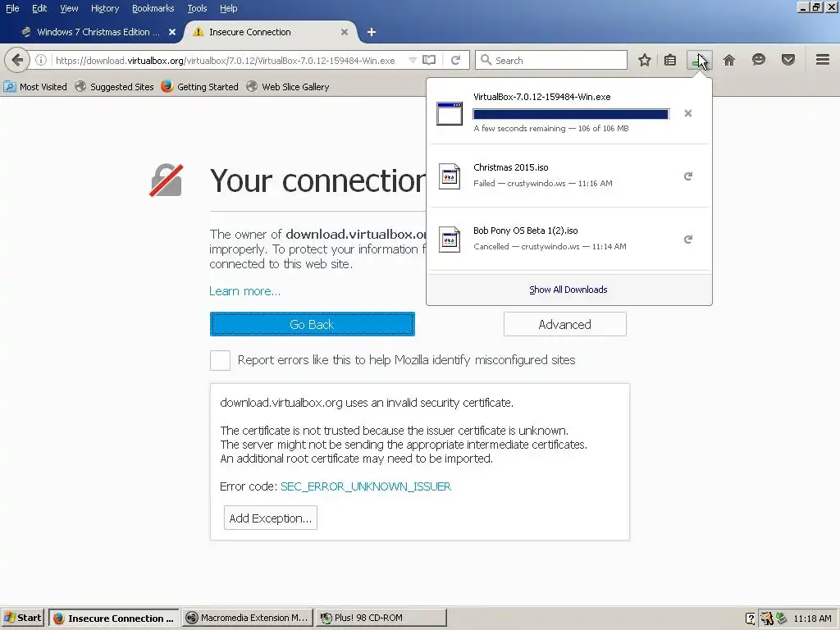The height and width of the screenshot is (630, 840).
Task: Click the Bob Pony OS iso file icon
Action: click(449, 240)
